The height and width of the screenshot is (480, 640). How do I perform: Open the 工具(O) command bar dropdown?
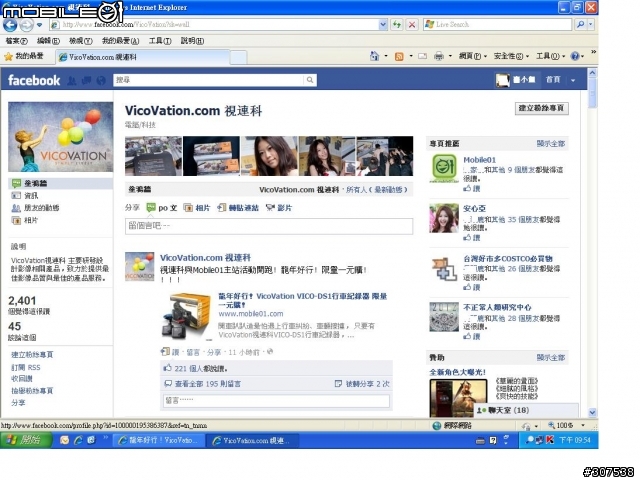550,56
